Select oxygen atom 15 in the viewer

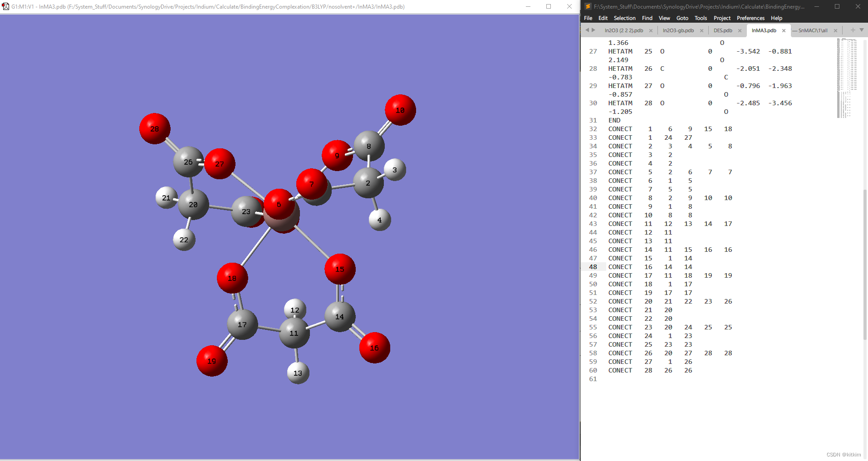(340, 269)
